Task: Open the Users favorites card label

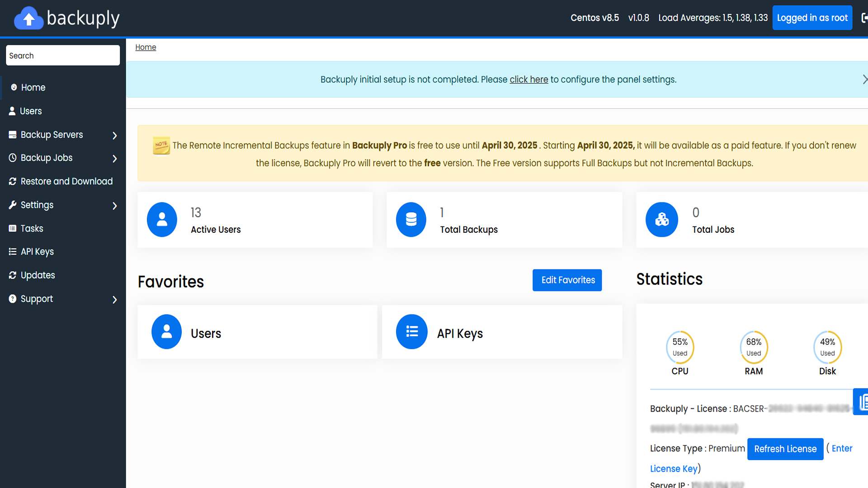Action: (206, 333)
